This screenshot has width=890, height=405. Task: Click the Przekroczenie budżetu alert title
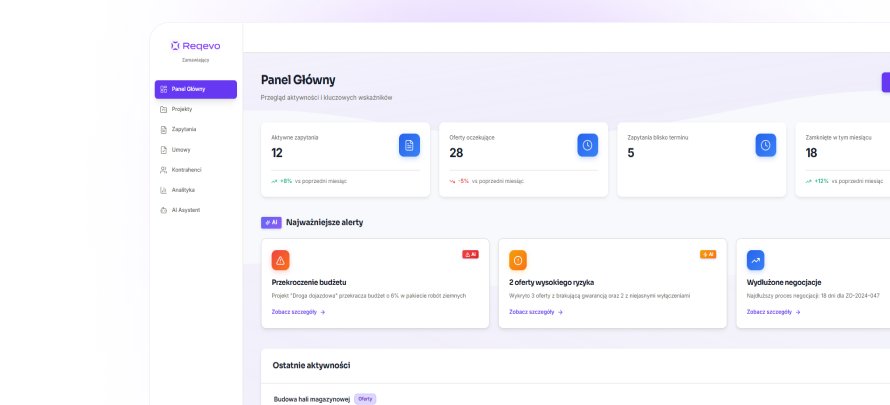tap(309, 282)
